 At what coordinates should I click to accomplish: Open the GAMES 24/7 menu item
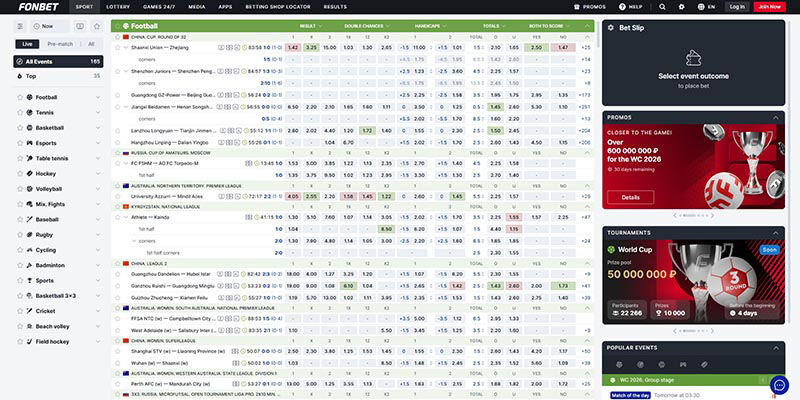(159, 7)
